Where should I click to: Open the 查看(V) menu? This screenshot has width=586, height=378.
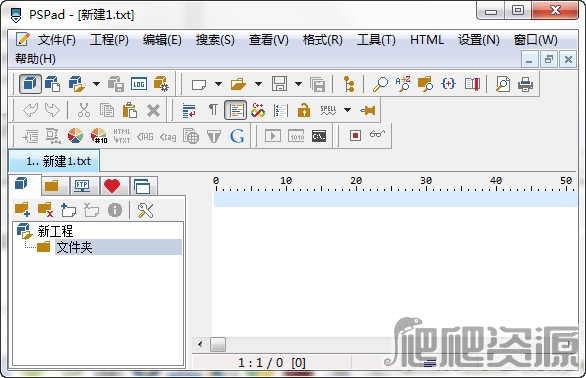point(269,40)
